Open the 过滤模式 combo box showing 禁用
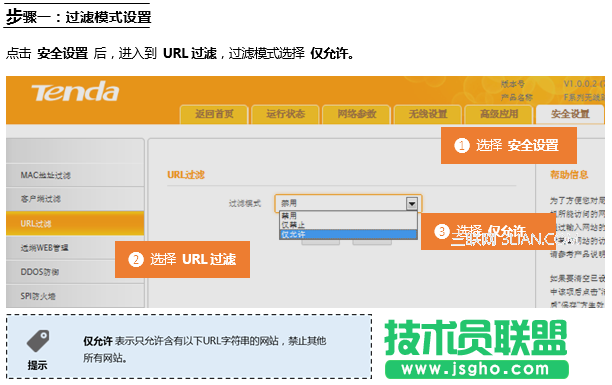This screenshot has width=612, height=385. 348,203
